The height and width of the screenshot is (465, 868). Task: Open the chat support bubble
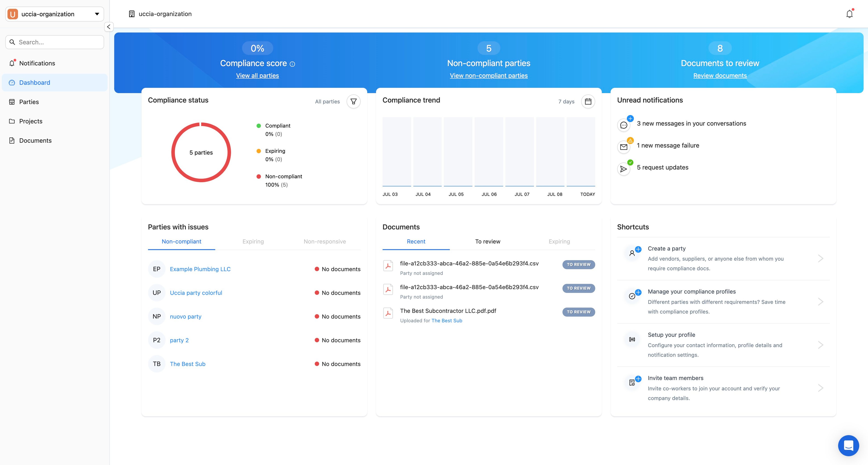(x=848, y=446)
